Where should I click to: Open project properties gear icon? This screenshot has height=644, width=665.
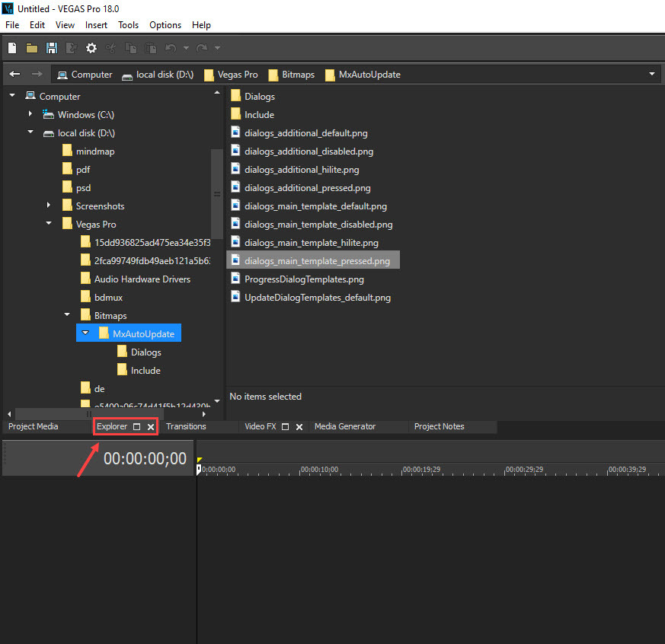coord(91,48)
